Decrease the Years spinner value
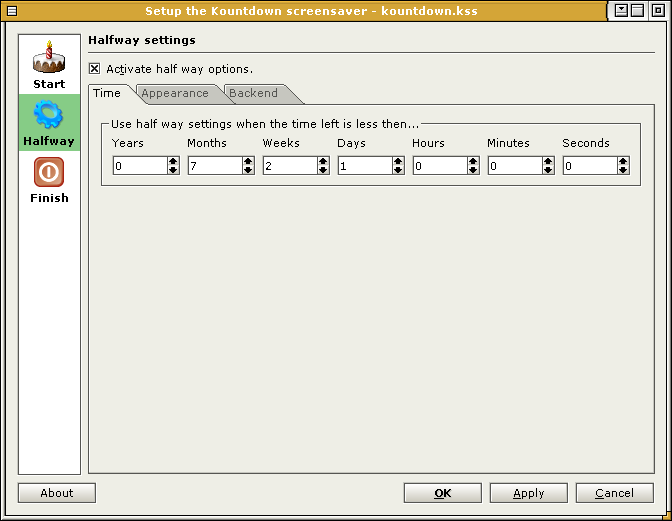 [173, 170]
